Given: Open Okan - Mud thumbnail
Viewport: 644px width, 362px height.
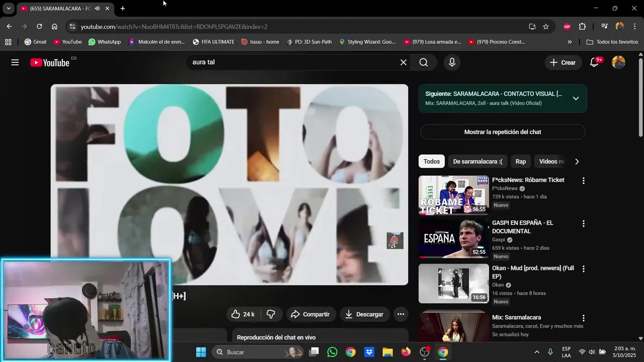Looking at the screenshot, I should click(454, 284).
